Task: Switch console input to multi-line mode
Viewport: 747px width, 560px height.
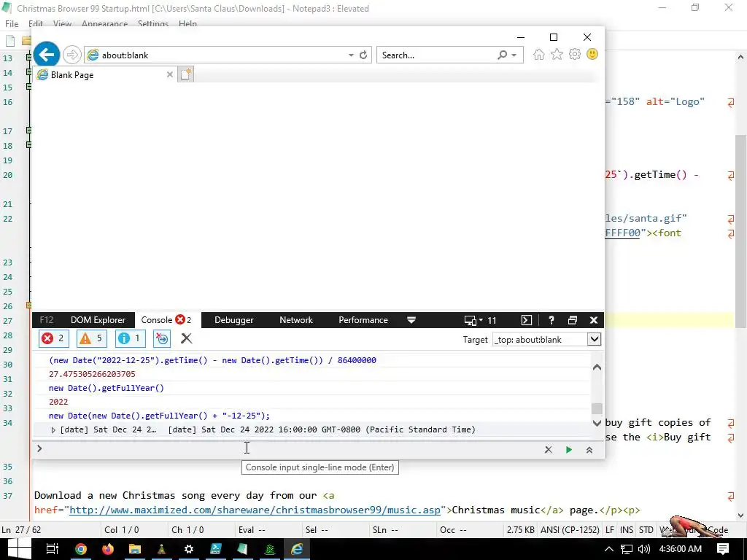Action: pyautogui.click(x=589, y=449)
